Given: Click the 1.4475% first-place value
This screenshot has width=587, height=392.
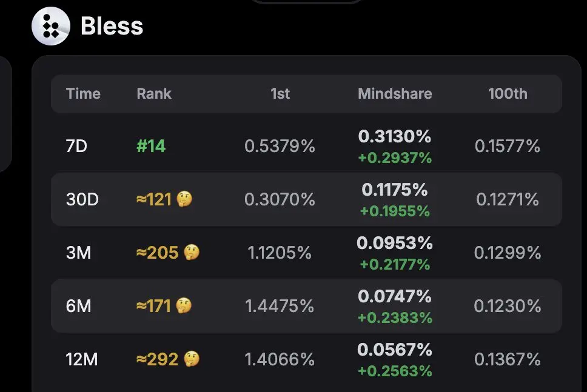Looking at the screenshot, I should 280,306.
